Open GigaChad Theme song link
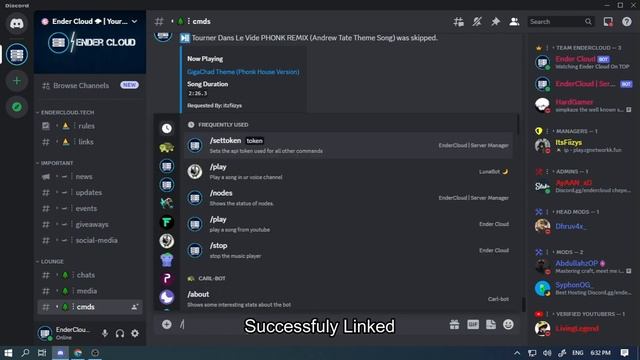640x360 pixels. [x=243, y=72]
